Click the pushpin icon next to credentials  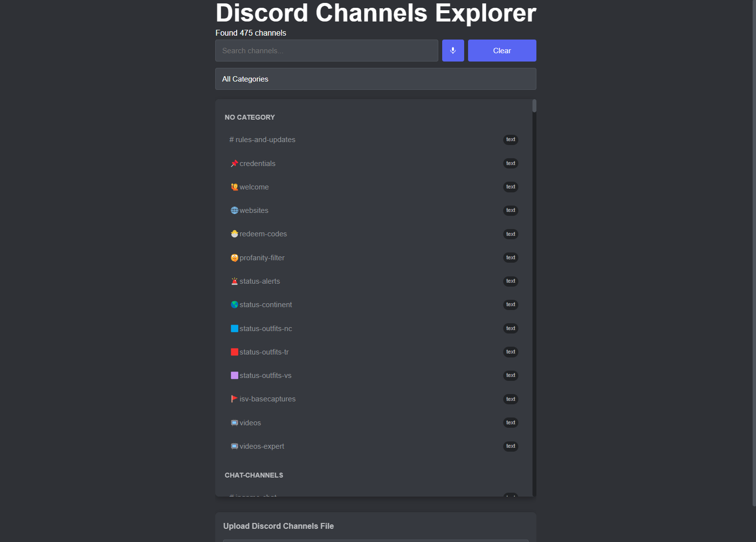234,163
